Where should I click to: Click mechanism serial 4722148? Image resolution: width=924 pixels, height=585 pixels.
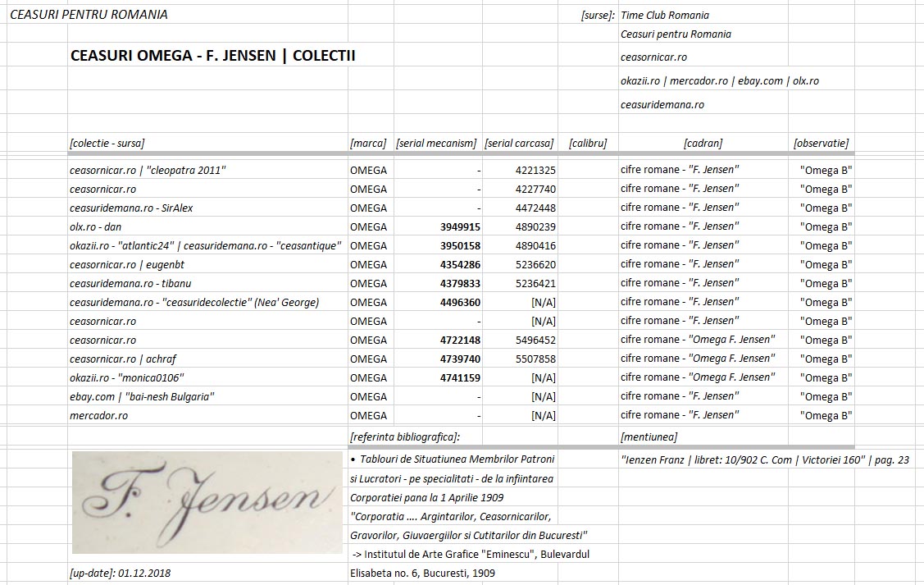(x=460, y=340)
